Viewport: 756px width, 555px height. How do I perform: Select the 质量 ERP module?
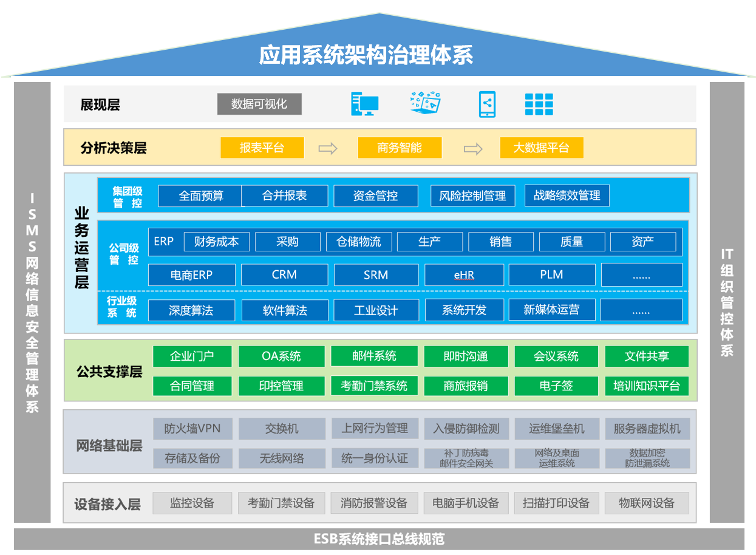(x=572, y=242)
